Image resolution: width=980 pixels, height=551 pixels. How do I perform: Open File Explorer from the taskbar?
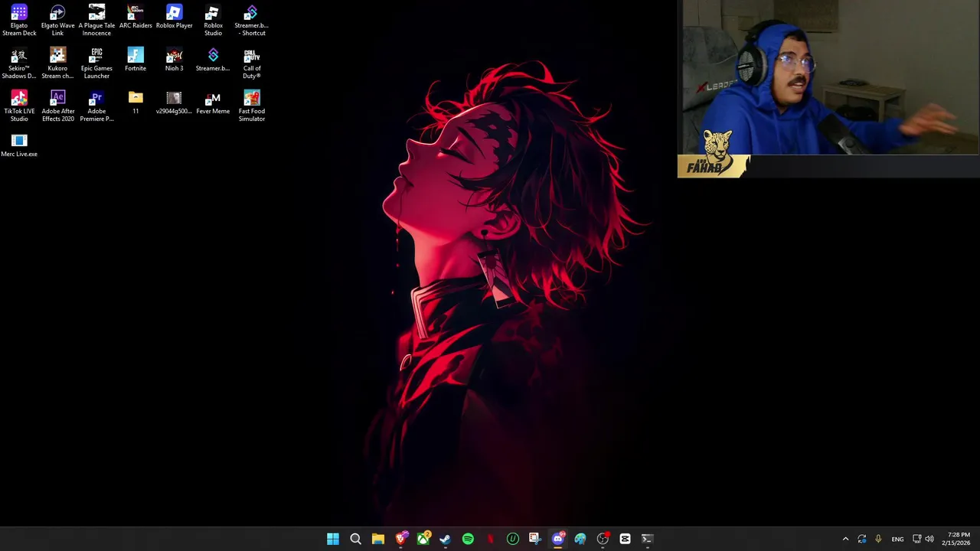[x=378, y=539]
